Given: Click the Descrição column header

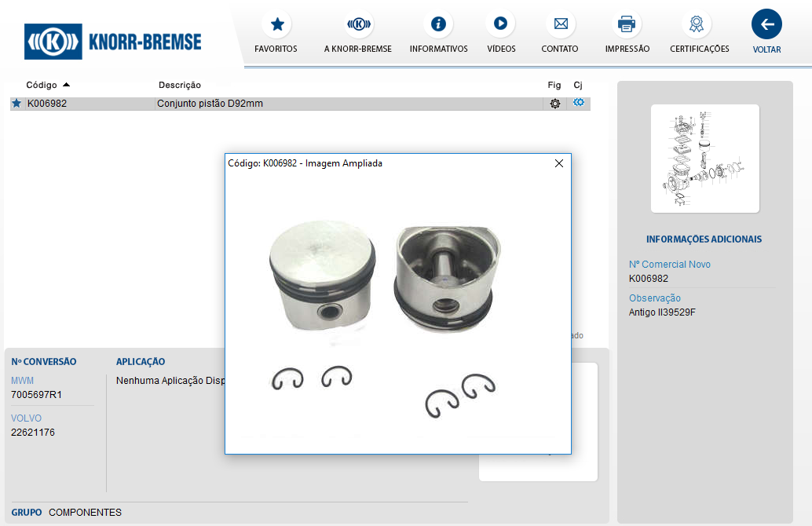Looking at the screenshot, I should [180, 85].
